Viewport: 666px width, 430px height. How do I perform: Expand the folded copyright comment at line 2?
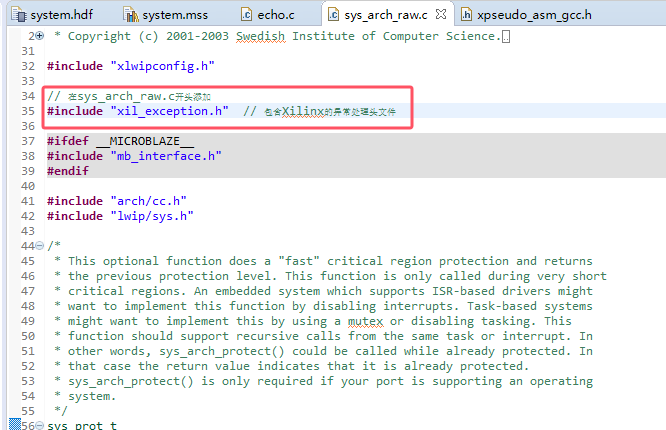(x=39, y=37)
